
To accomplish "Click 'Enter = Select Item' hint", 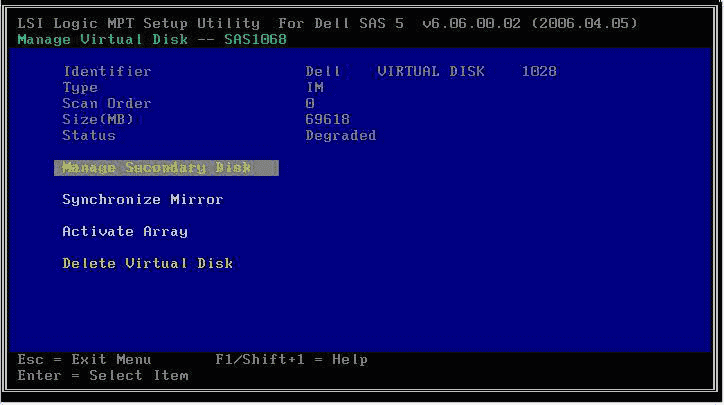I will [103, 375].
